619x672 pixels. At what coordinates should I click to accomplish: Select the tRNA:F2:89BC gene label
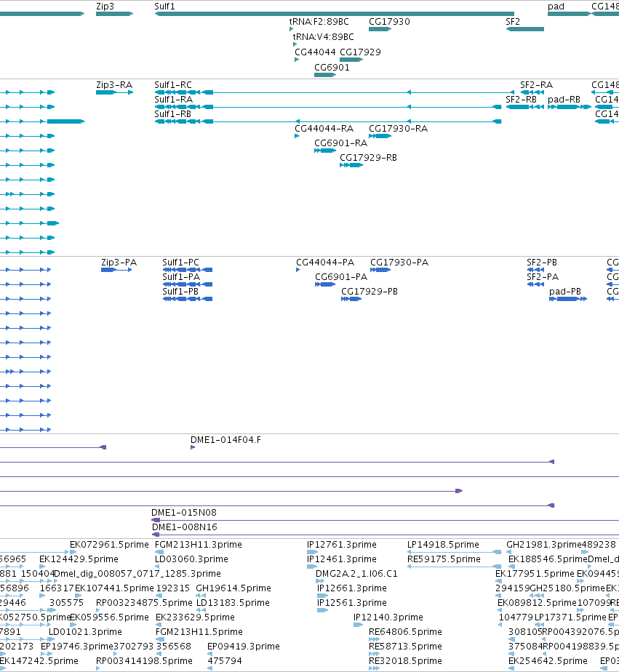319,21
